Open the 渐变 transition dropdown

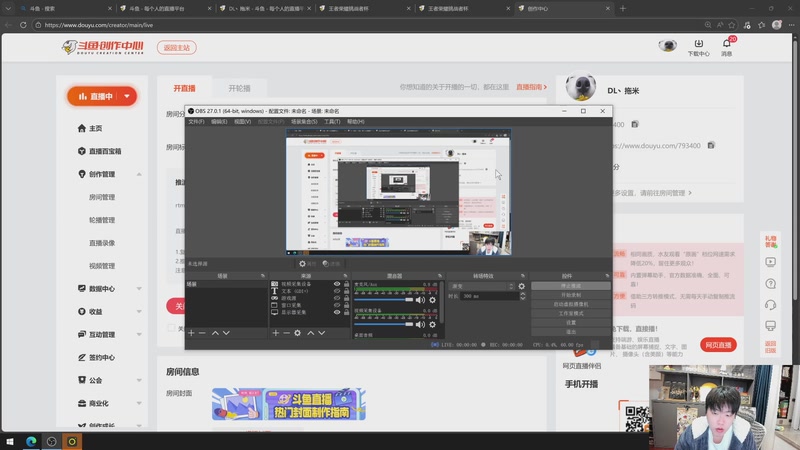pos(482,286)
